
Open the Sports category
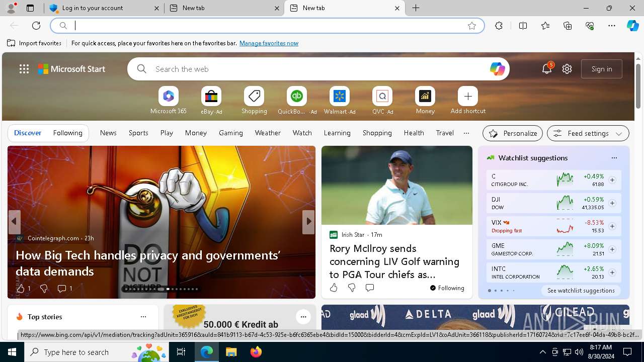[138, 133]
